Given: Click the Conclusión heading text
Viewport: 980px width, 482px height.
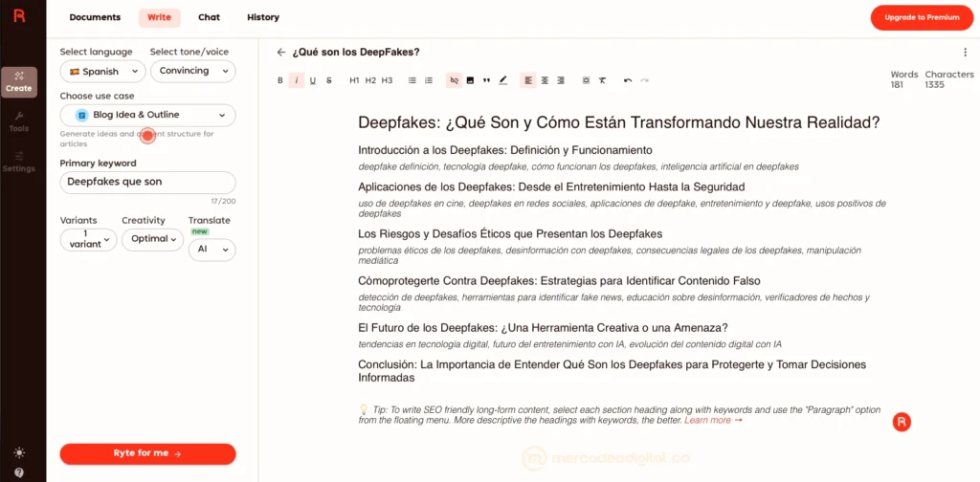Looking at the screenshot, I should 612,371.
